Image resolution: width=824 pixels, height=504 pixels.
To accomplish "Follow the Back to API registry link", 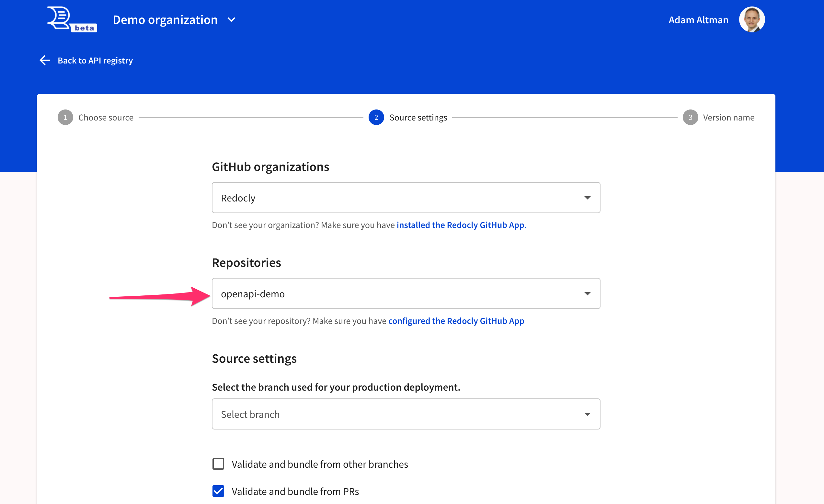I will click(95, 61).
